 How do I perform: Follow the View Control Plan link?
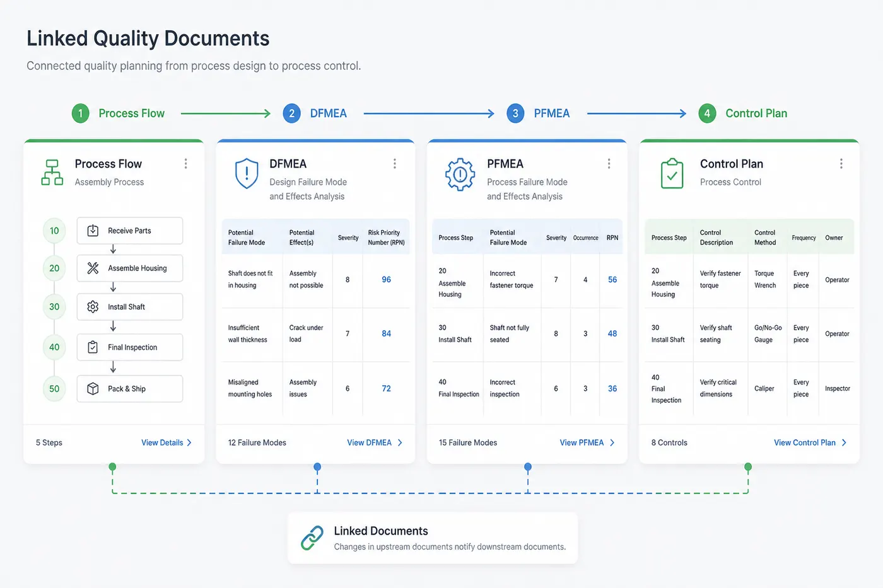pos(810,442)
